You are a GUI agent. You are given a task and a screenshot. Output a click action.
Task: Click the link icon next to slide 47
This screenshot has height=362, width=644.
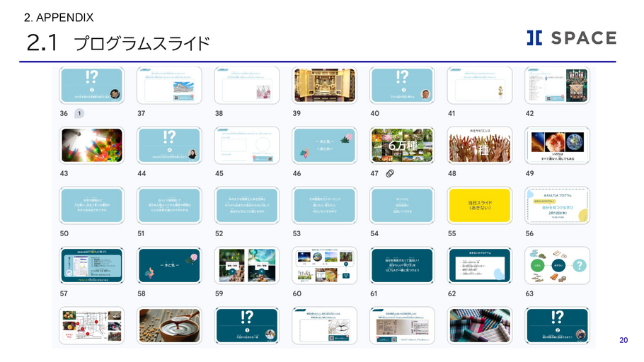pyautogui.click(x=390, y=173)
